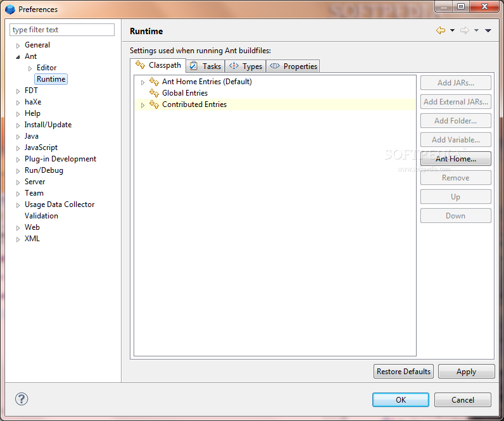Click the Cancel button
Screen dimensions: 504x421
click(x=463, y=399)
